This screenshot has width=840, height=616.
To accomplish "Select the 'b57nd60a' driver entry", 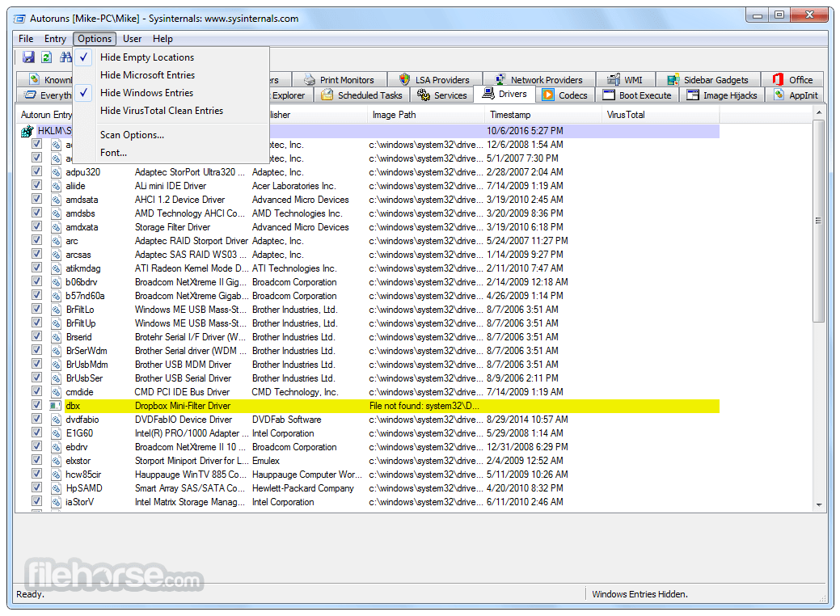I will (85, 296).
